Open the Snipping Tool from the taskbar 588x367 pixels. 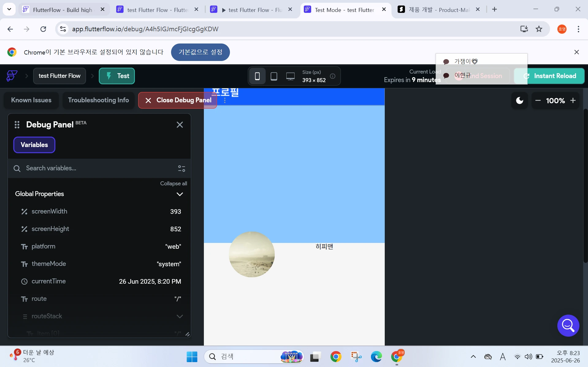[356, 357]
